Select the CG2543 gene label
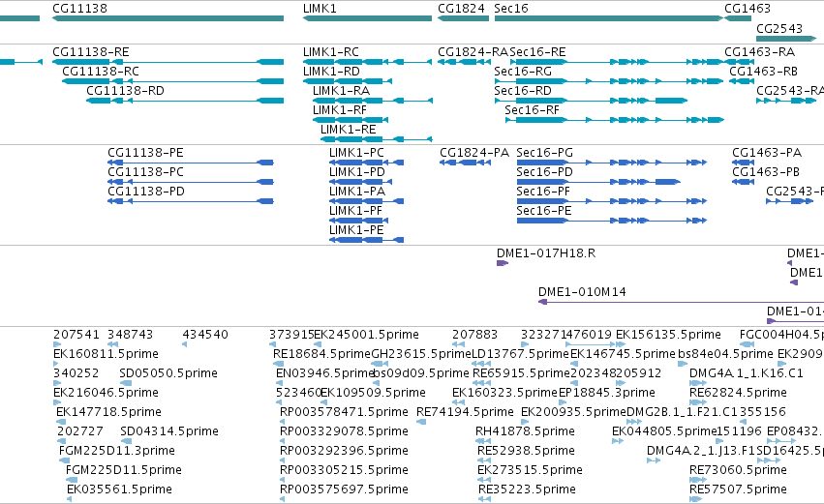 (x=779, y=28)
